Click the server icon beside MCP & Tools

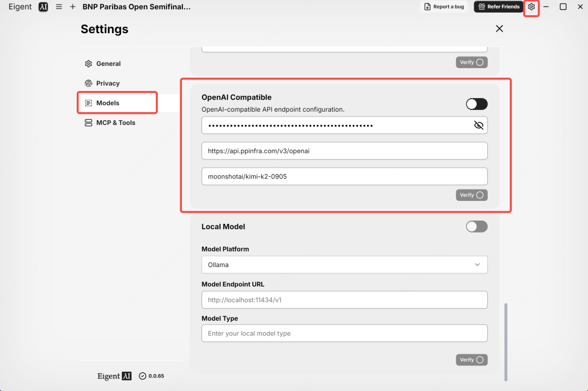click(89, 123)
